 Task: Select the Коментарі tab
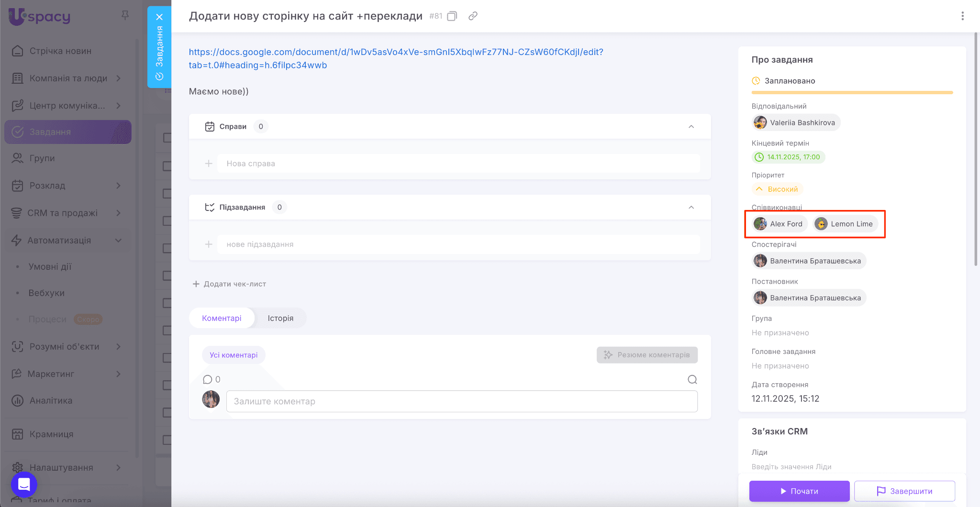pos(222,319)
